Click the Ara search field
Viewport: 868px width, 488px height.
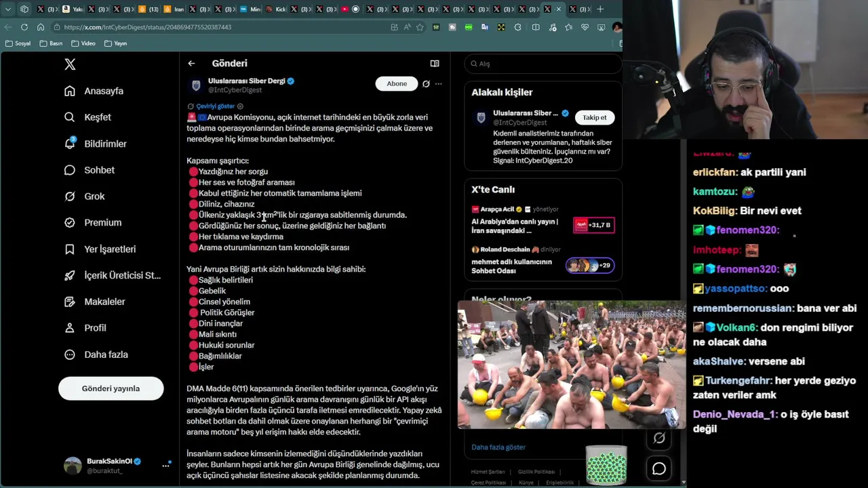543,64
